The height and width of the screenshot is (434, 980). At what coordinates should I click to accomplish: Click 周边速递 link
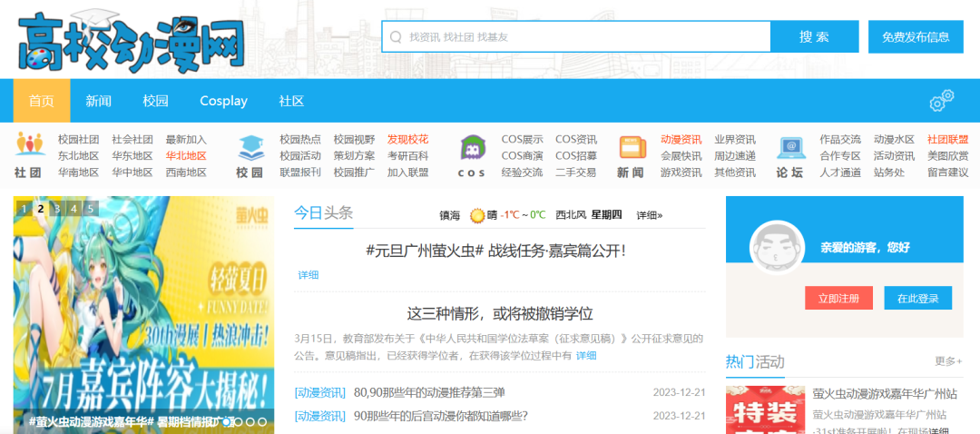735,156
